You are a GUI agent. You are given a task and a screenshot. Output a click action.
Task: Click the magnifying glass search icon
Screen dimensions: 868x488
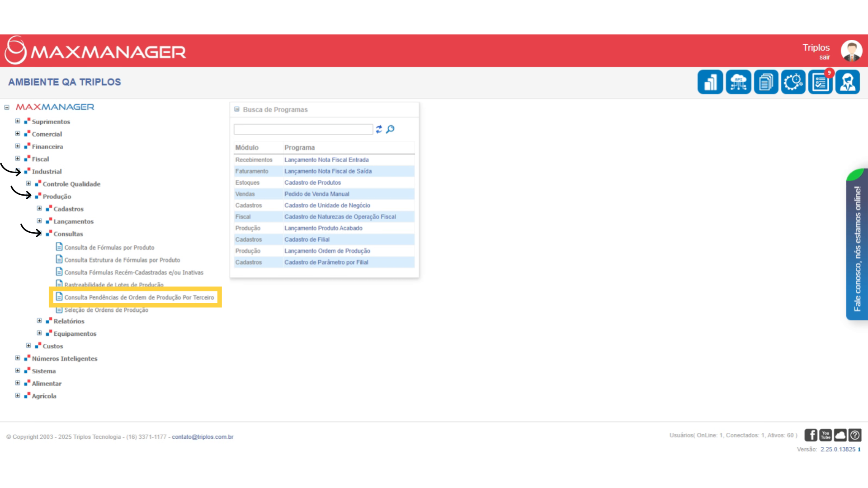point(390,129)
